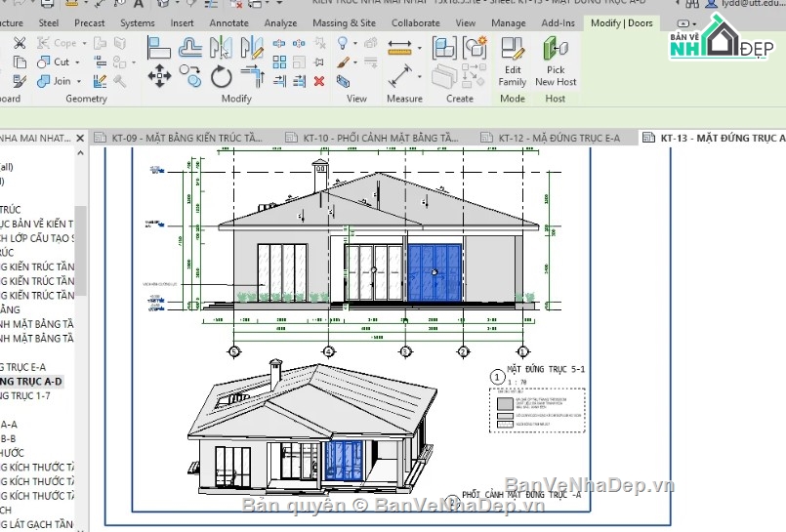Click the Join geometry button
Viewport: 786px width, 532px height.
54,81
